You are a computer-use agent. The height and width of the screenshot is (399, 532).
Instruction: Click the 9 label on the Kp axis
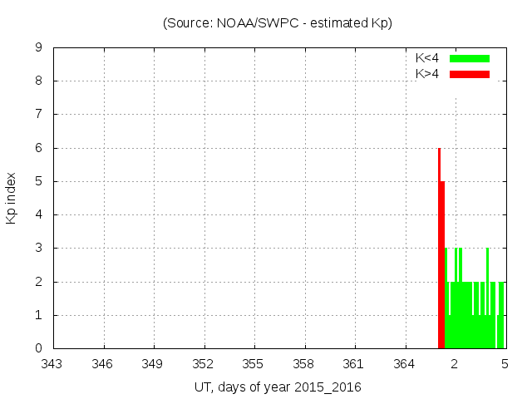tap(38, 48)
